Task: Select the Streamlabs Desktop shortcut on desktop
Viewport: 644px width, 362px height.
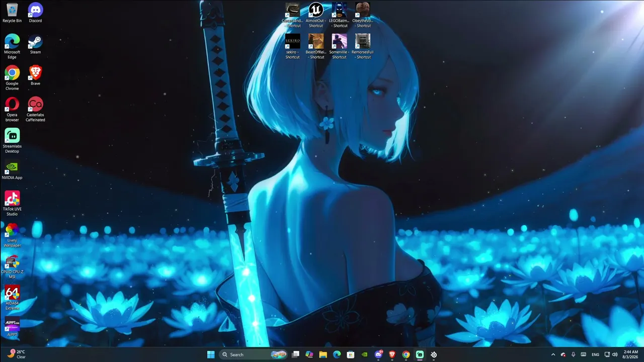Action: [12, 141]
